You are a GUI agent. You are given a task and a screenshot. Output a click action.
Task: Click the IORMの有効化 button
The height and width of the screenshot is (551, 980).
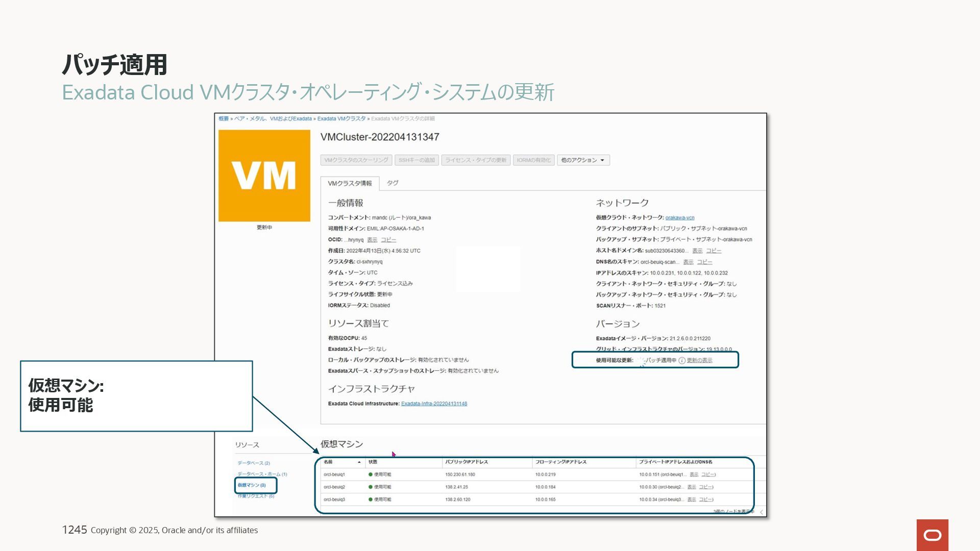coord(533,160)
